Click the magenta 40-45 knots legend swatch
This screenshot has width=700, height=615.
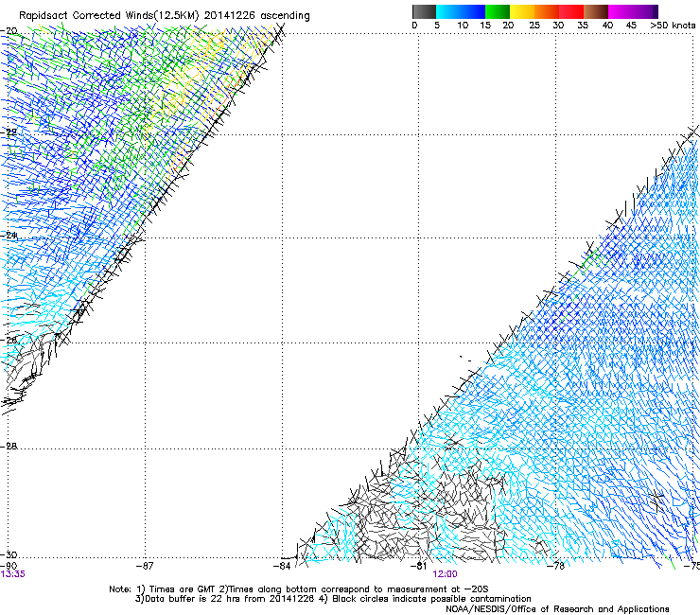621,11
